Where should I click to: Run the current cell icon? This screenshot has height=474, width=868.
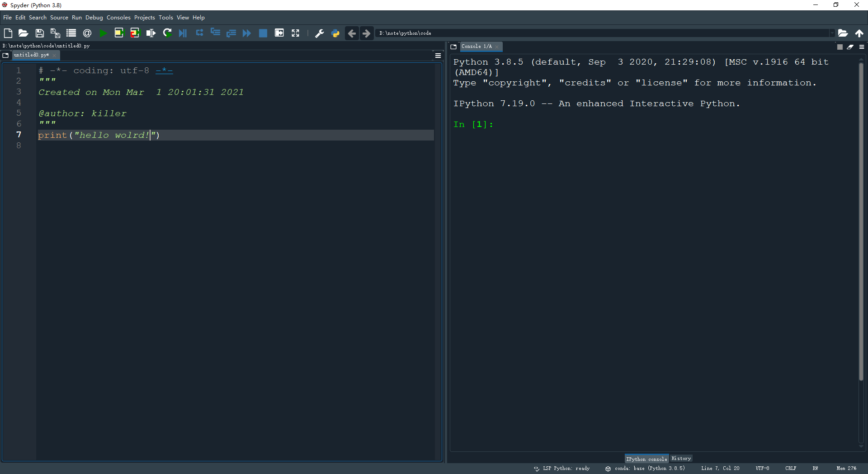pos(119,33)
